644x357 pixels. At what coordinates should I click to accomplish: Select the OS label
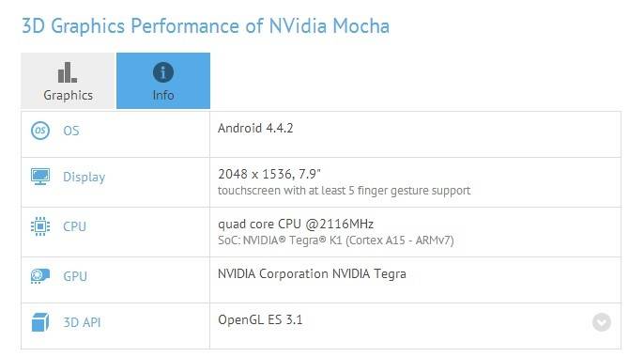[x=71, y=131]
